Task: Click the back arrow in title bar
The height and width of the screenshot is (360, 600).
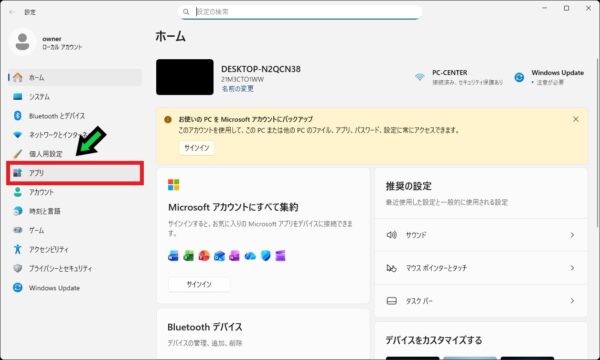Action: tap(12, 12)
